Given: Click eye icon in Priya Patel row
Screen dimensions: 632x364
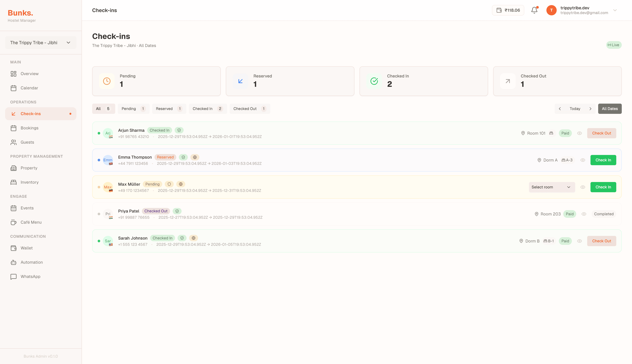Looking at the screenshot, I should coord(584,214).
